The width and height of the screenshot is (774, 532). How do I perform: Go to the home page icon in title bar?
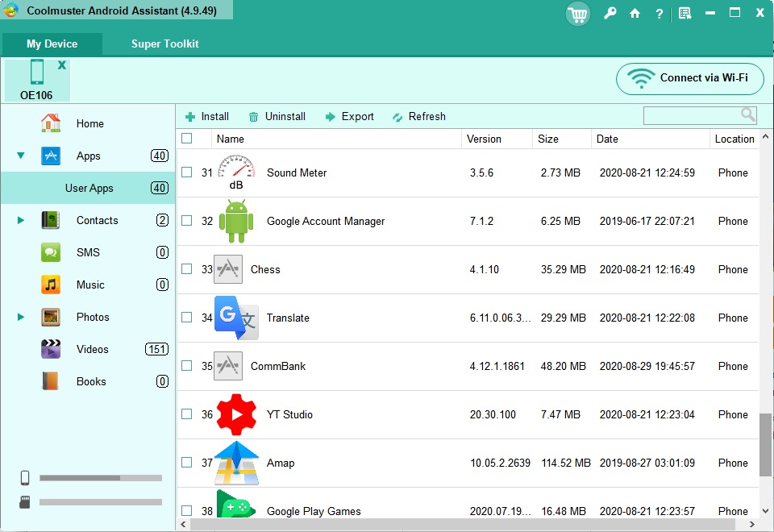point(635,14)
